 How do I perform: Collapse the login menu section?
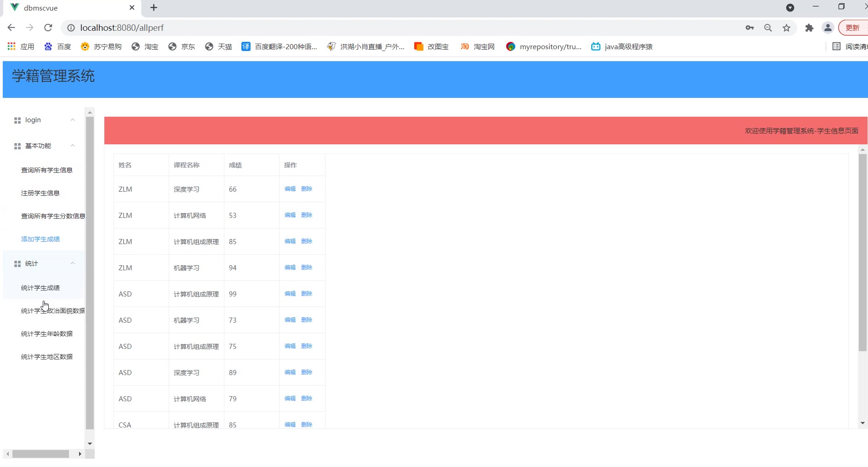tap(72, 120)
